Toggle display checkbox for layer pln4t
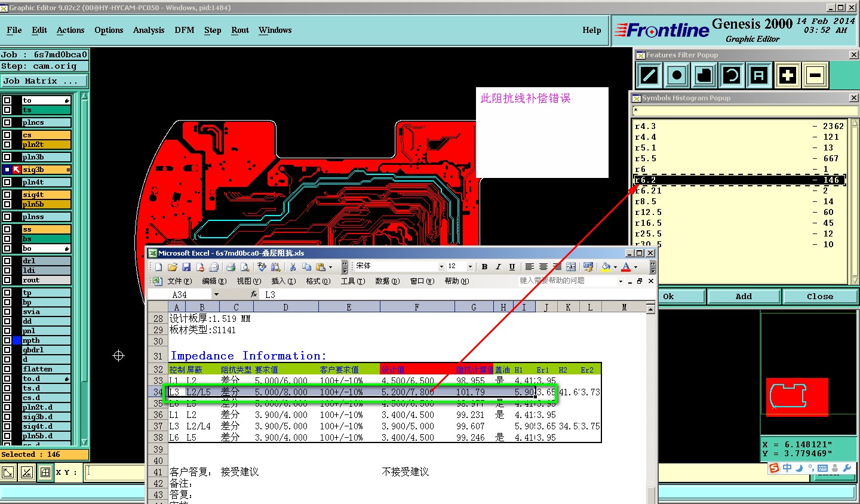The width and height of the screenshot is (860, 504). (7, 182)
